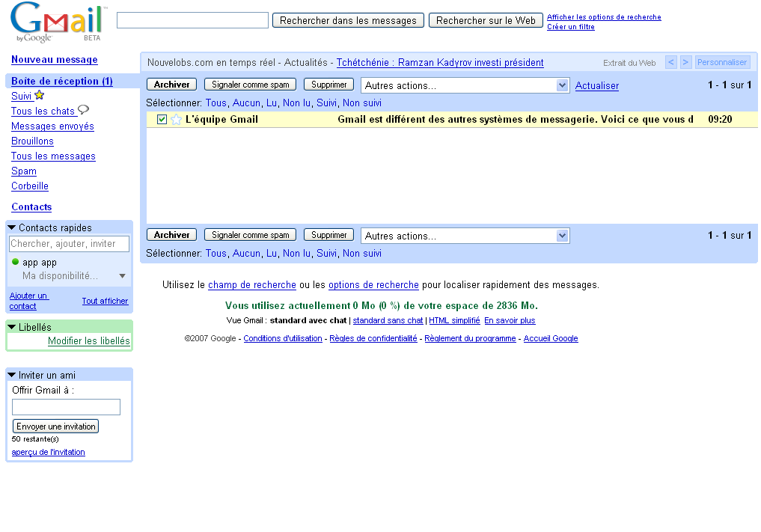Show previous web clip with left arrow
This screenshot has height=532, width=761.
(x=671, y=62)
